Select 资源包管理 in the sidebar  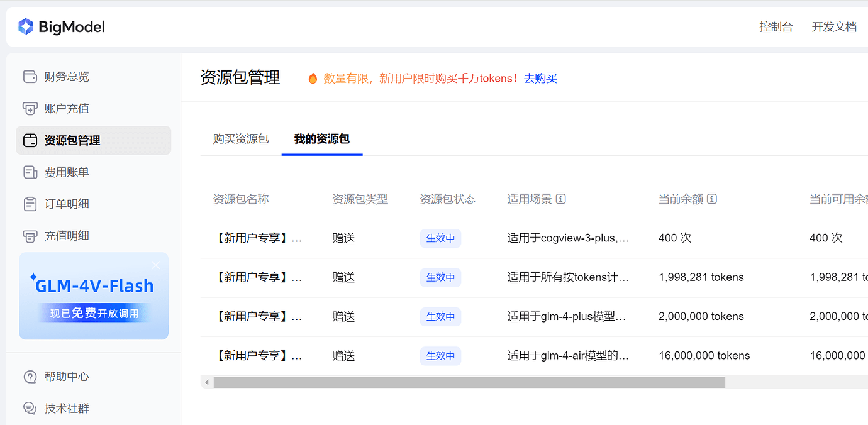coord(93,140)
